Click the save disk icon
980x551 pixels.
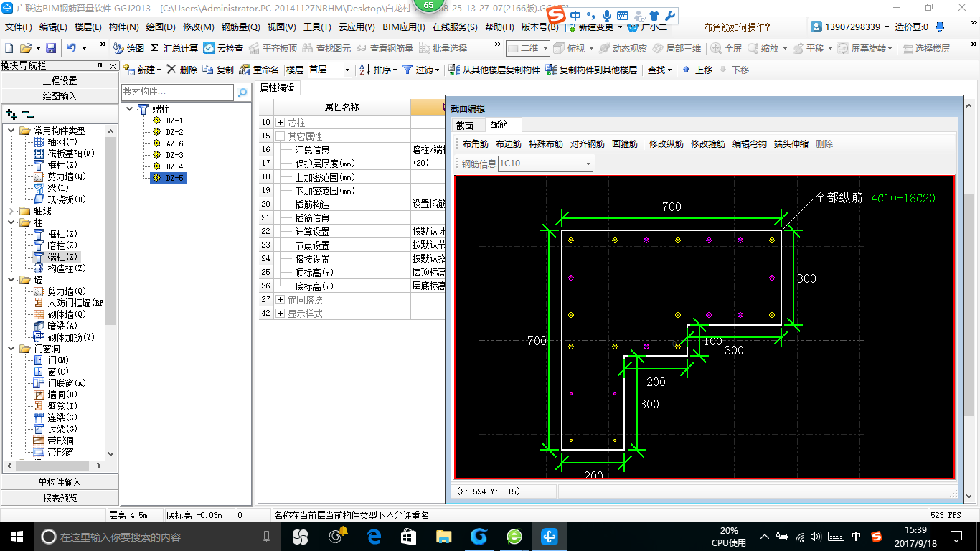51,48
